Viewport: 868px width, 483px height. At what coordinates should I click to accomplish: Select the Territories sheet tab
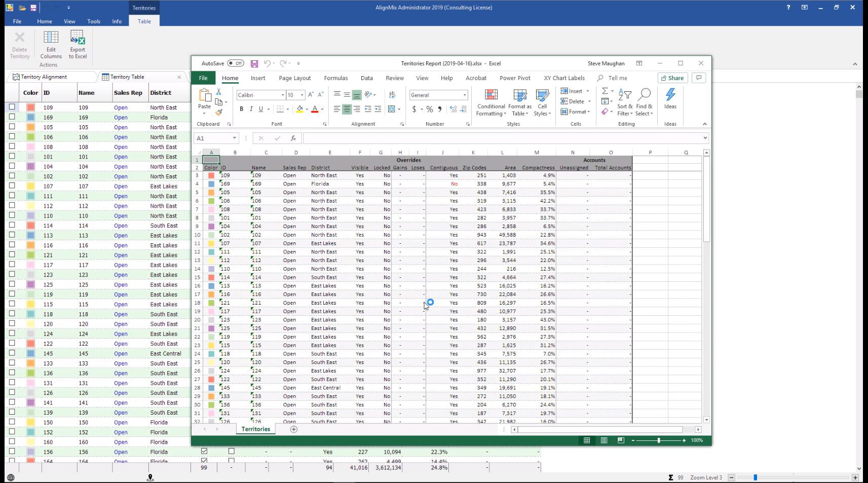[x=256, y=429]
